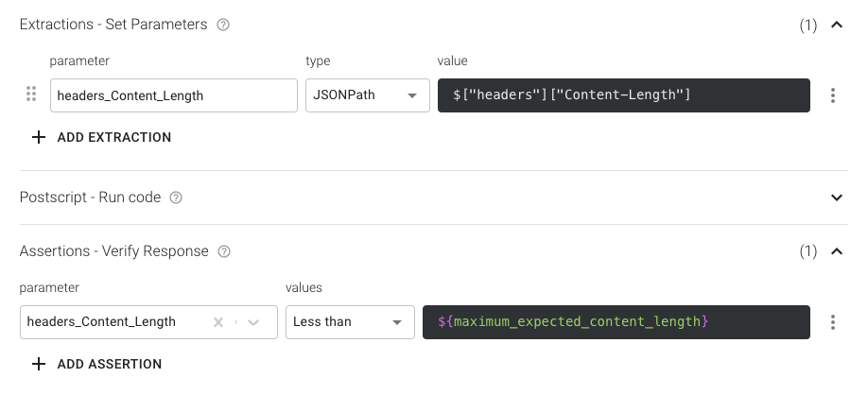The width and height of the screenshot is (868, 395).
Task: Click the JSONPath value code field
Action: click(x=623, y=95)
